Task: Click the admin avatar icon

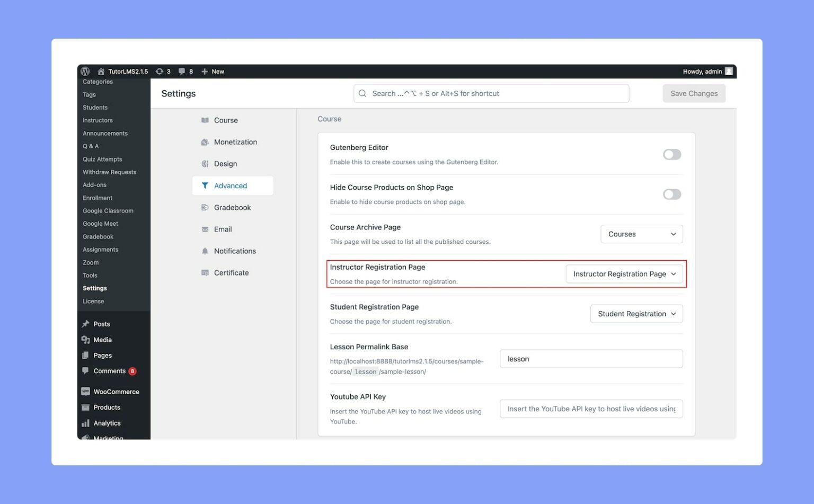Action: (x=729, y=72)
